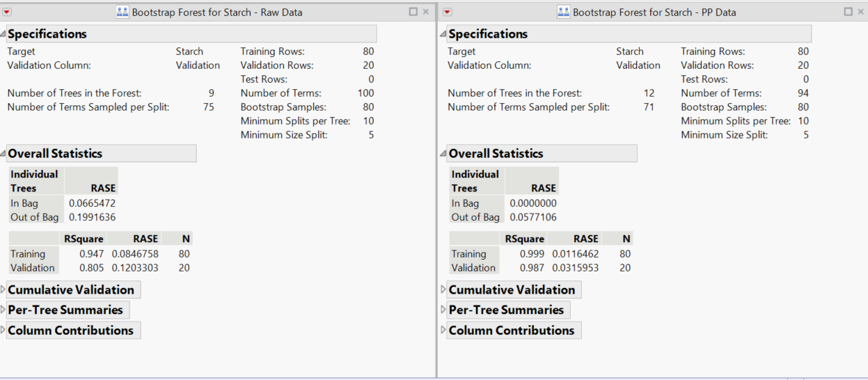Click RSquare column header in Raw Data table
This screenshot has width=868, height=380.
click(x=84, y=239)
